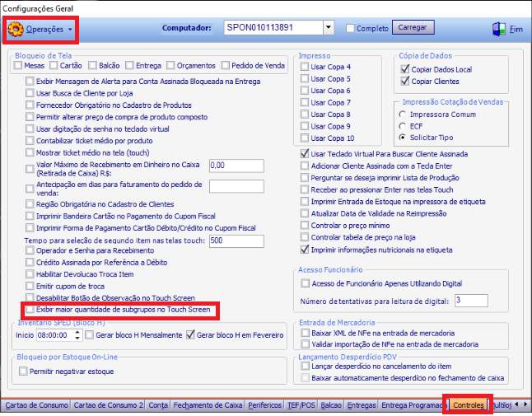Select the SPON010113891 computer field
Viewport: 532px width, 416px height.
[273, 27]
